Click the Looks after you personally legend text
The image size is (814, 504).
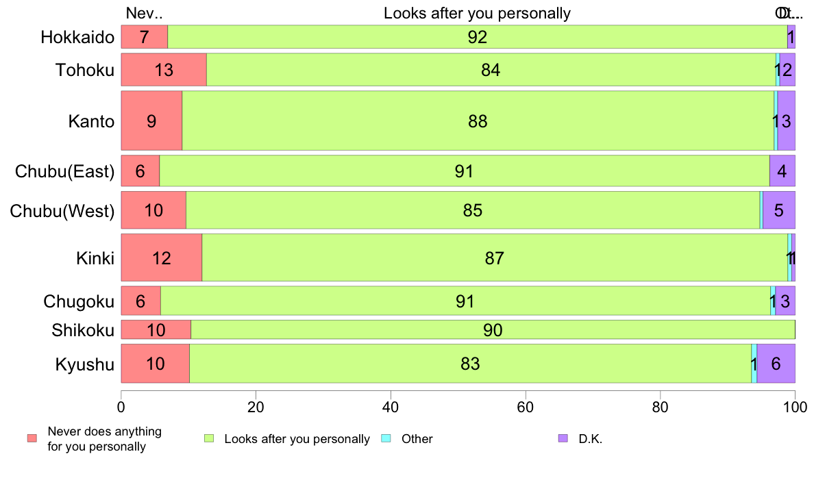[x=297, y=438]
